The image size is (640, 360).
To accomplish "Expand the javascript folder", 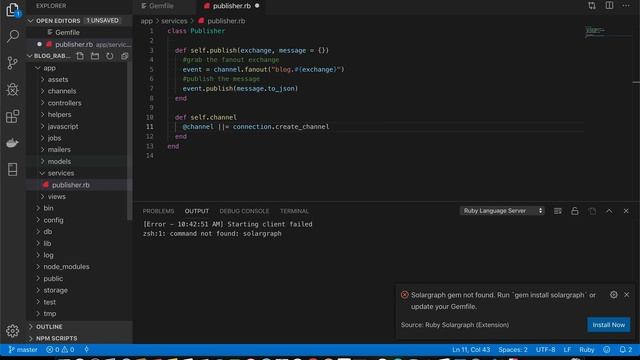I will point(80,127).
